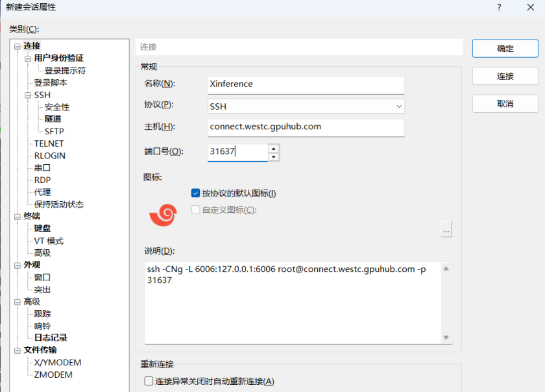The width and height of the screenshot is (545, 392).
Task: Select 键盘 tree item
Action: (x=42, y=228)
